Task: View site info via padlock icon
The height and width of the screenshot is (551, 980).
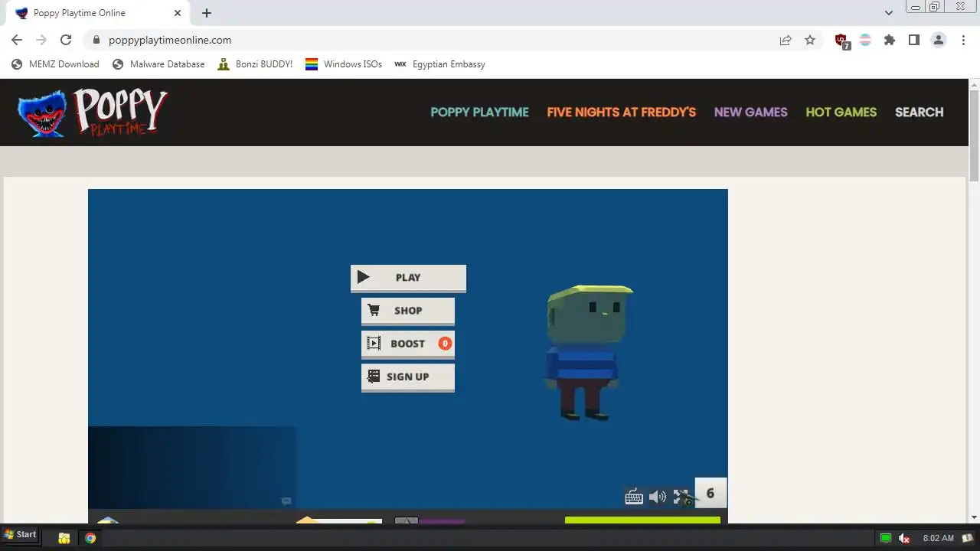Action: pyautogui.click(x=96, y=40)
